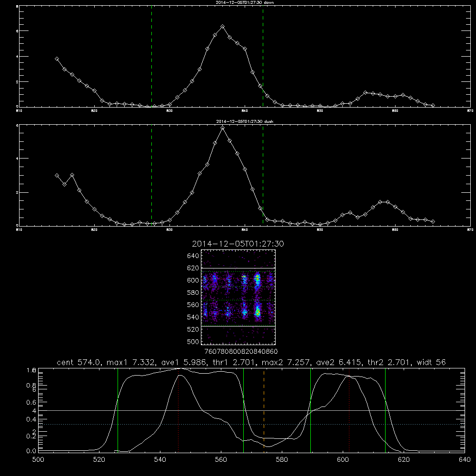This screenshot has height=476, width=476.
Task: Click the '2014-12-05T01:27:30 dawn' plot title
Action: coord(245,2)
